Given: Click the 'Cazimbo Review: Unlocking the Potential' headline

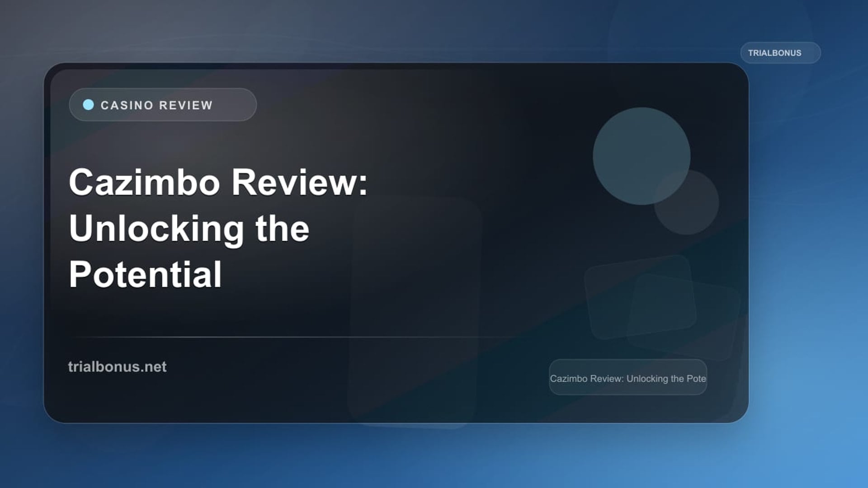Looking at the screenshot, I should [218, 228].
